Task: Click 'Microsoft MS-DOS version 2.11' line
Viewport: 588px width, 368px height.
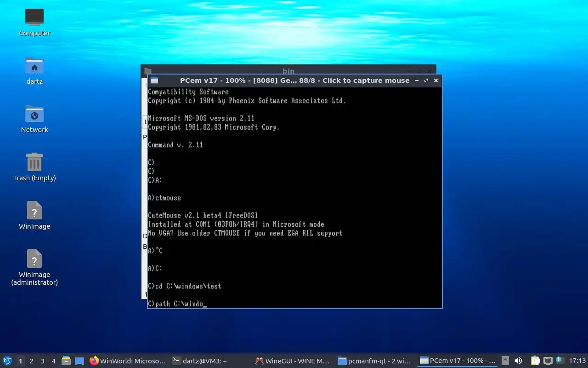Action: 201,118
